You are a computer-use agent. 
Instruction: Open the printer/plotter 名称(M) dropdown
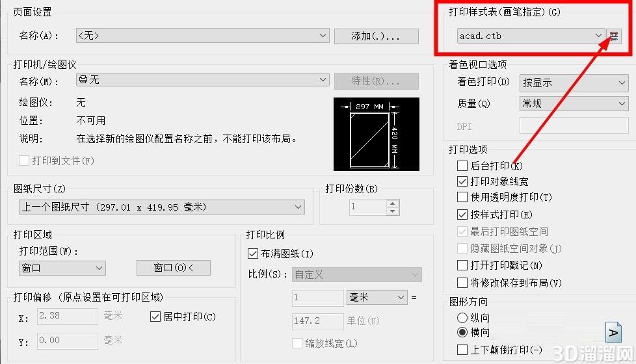203,80
